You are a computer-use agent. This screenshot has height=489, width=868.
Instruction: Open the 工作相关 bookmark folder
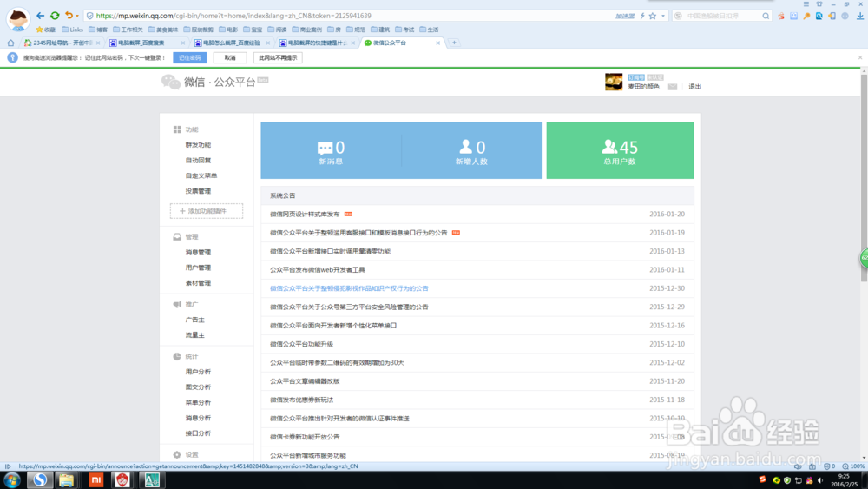click(128, 30)
